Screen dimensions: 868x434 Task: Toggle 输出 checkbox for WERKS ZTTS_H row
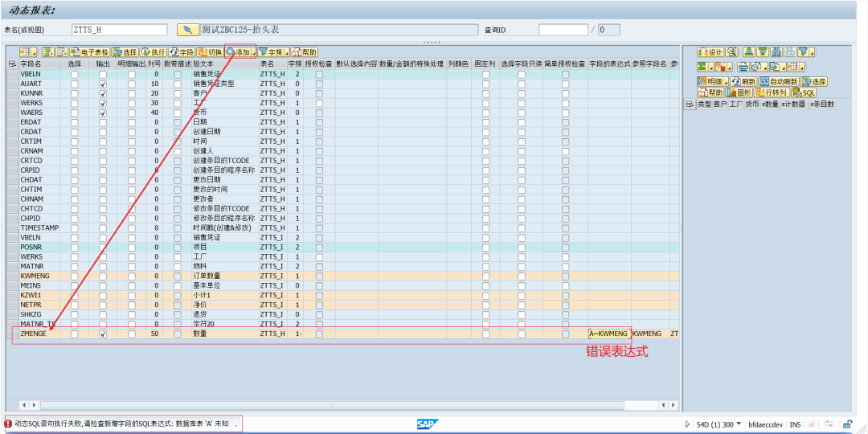[102, 103]
